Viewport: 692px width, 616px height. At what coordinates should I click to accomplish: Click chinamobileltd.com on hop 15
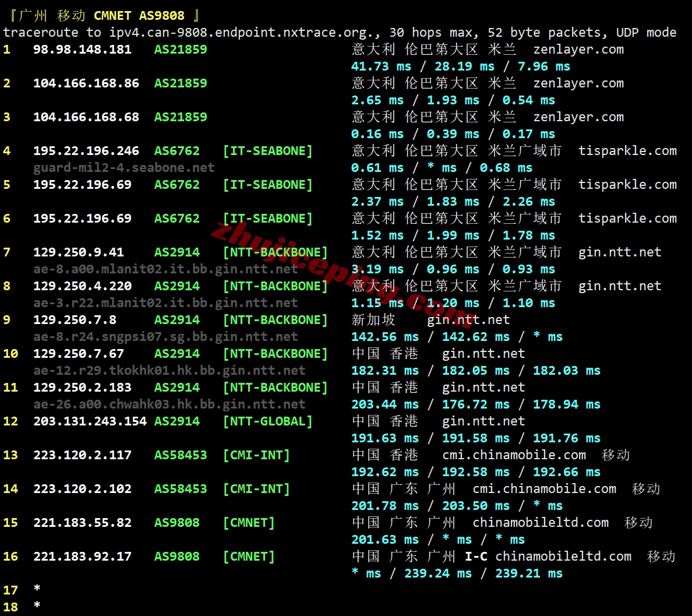coord(541,523)
